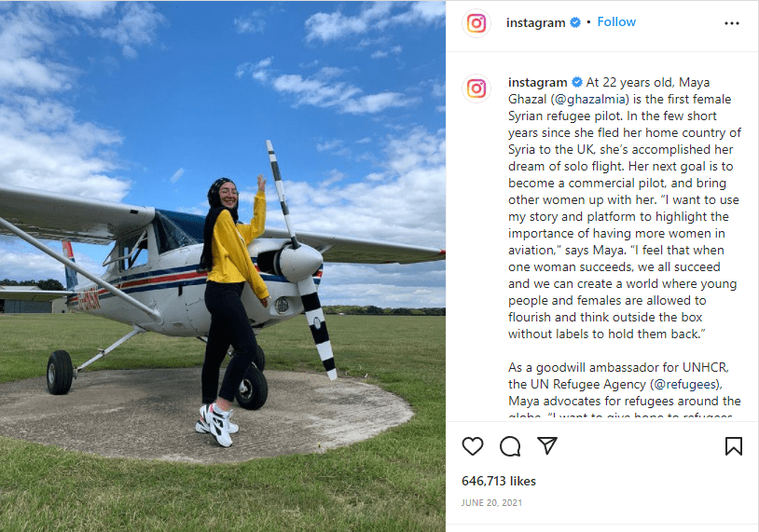Open comments via the speech bubble icon
This screenshot has height=532, width=759.
pos(510,446)
